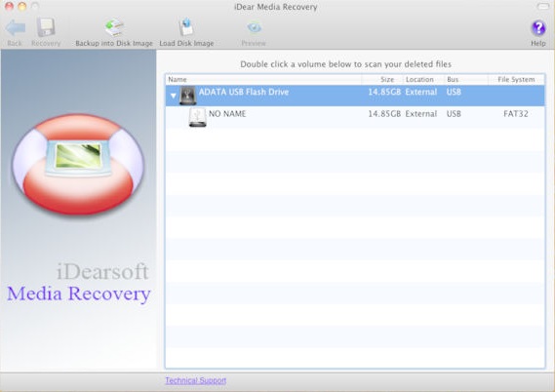Screen dimensions: 555x392
Task: Minimize window with yellow title-bar button
Action: [x=21, y=6]
